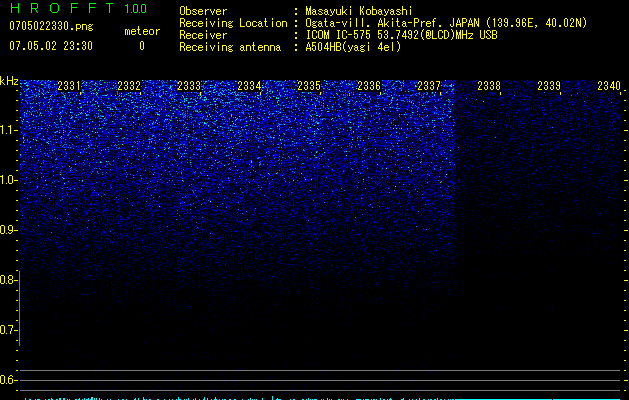The image size is (629, 400).
Task: Click the Observer label
Action: 203,11
